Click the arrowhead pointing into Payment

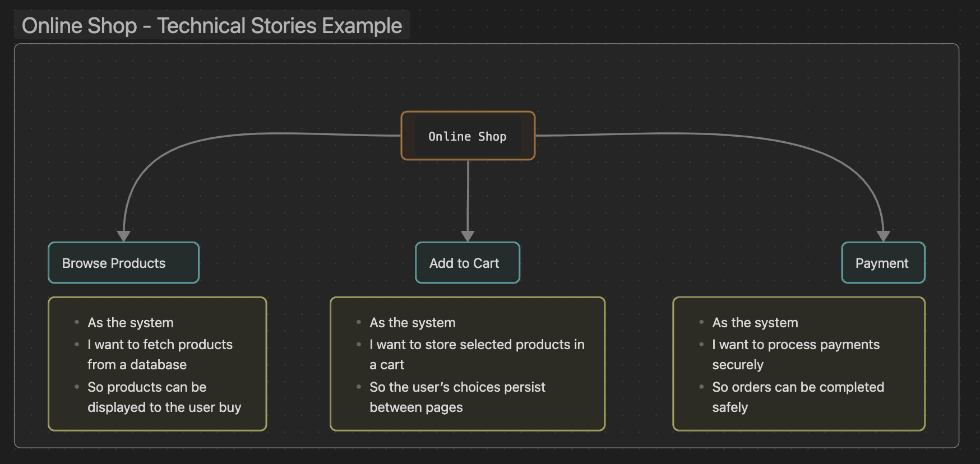coord(883,236)
